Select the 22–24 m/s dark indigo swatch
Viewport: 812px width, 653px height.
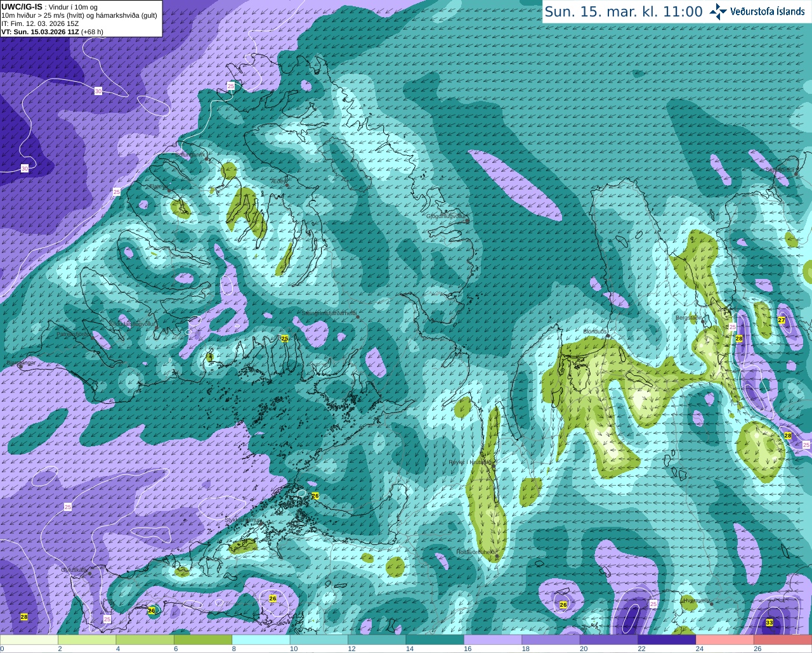coord(667,640)
